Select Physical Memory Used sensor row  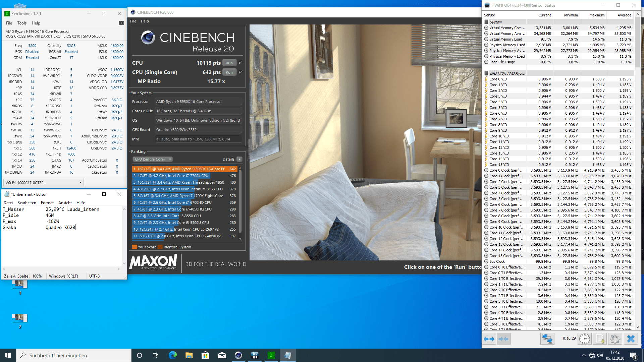coord(558,45)
